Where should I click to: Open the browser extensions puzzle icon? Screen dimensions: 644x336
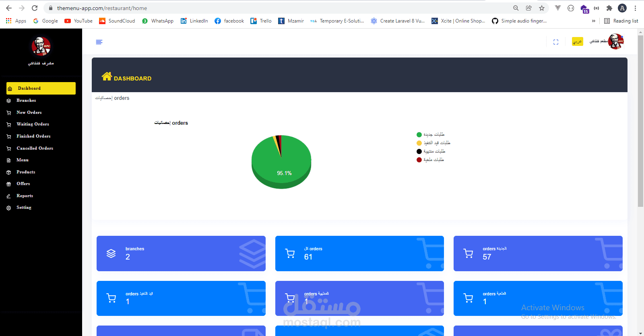609,8
